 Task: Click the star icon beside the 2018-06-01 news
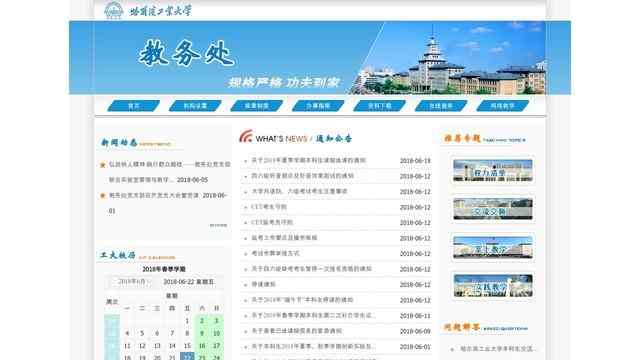coord(103,196)
